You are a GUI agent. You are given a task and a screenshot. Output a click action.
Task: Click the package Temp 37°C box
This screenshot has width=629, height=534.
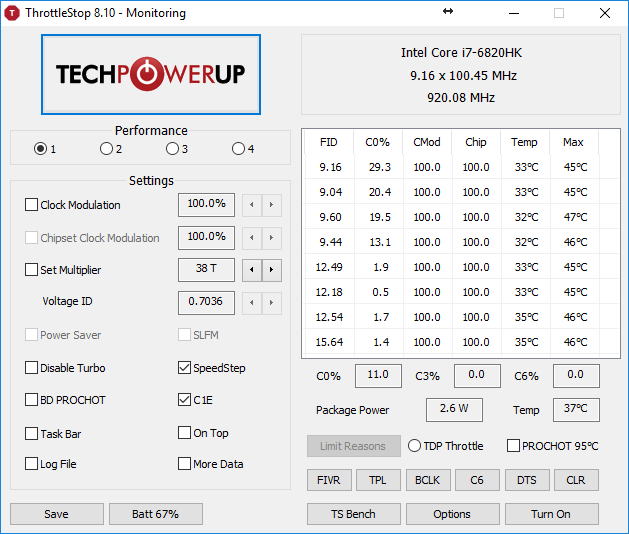tap(576, 410)
